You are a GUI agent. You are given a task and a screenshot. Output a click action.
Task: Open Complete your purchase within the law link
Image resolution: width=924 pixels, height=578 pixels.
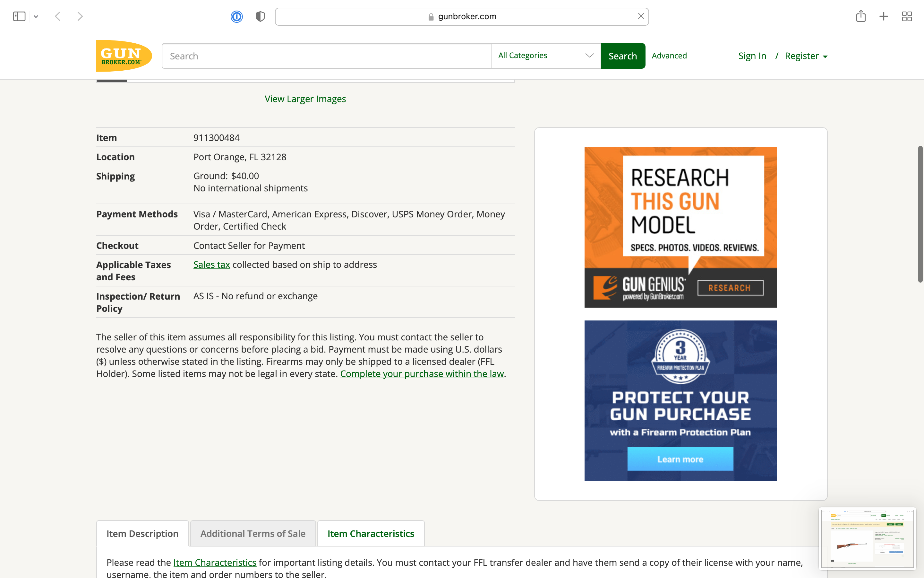[x=422, y=374]
